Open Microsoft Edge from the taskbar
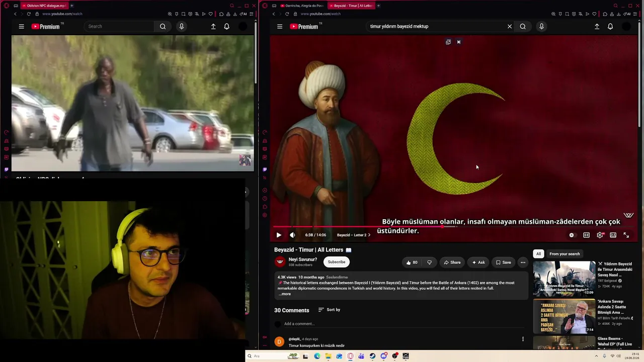 (317, 356)
